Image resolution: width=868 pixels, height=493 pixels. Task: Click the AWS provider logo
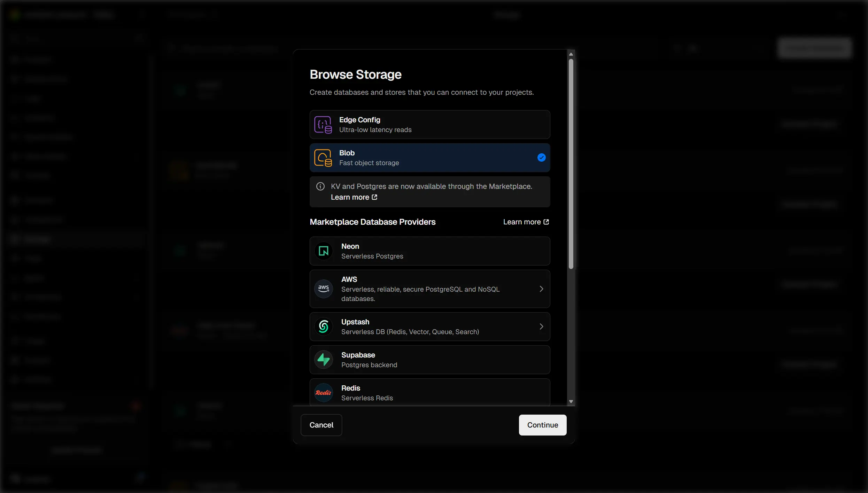click(x=324, y=288)
